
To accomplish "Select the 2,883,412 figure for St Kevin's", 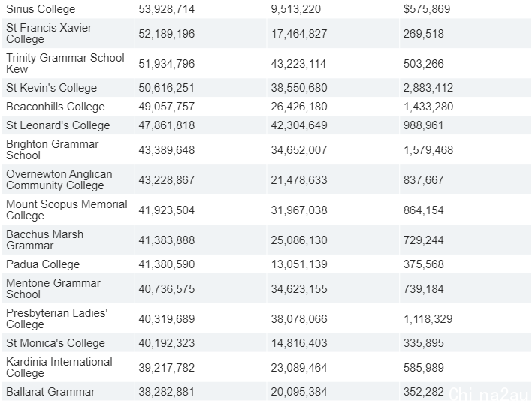I will (x=428, y=88).
